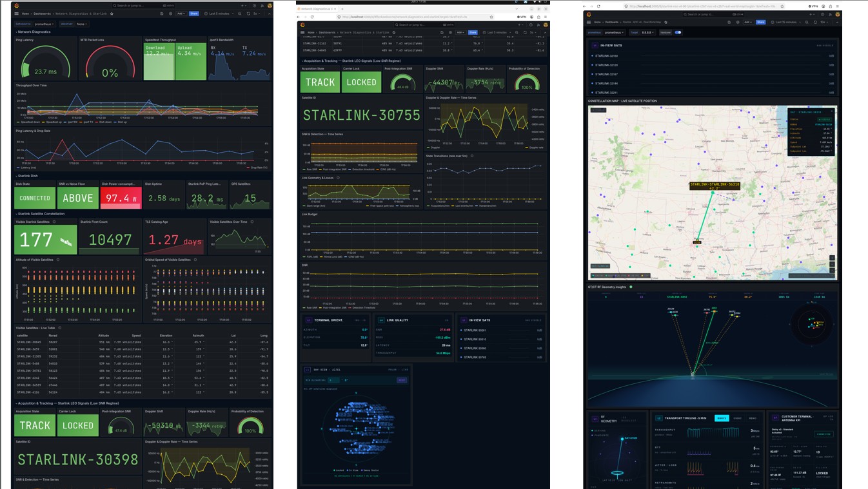This screenshot has height=489, width=868.
Task: Click the Share button in middle window
Action: [473, 32]
